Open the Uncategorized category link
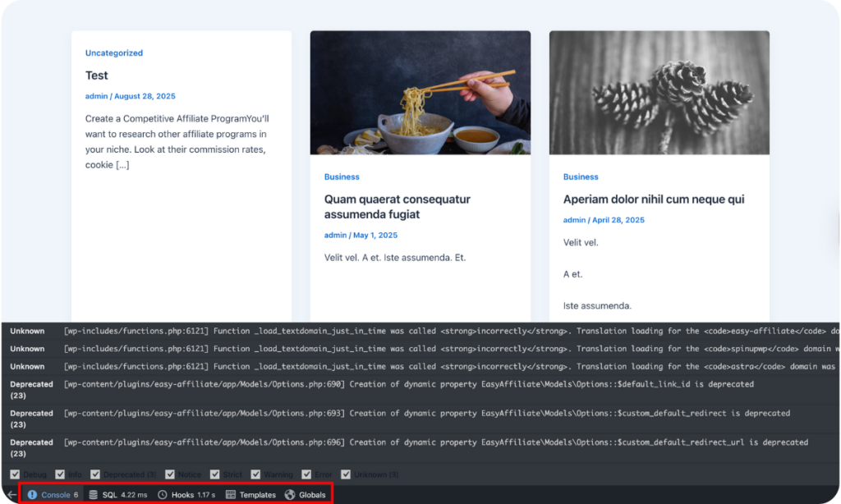Viewport: 841px width, 504px height. [114, 53]
